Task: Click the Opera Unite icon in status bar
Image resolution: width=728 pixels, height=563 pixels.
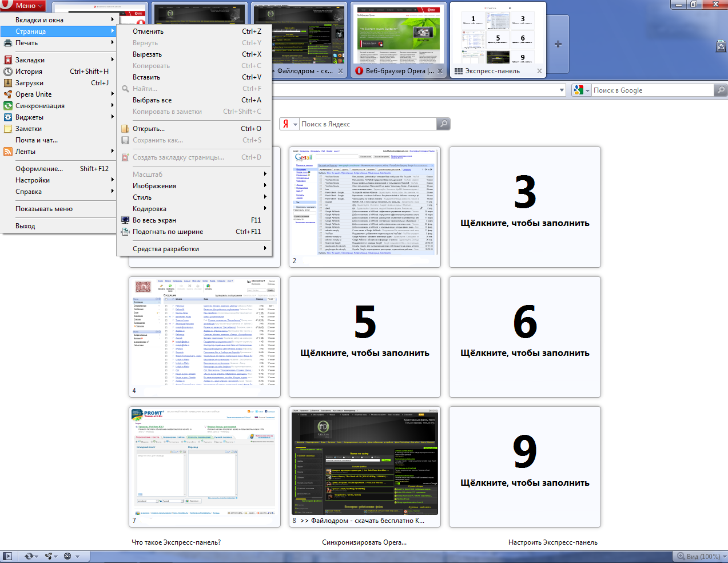Action: pos(50,556)
